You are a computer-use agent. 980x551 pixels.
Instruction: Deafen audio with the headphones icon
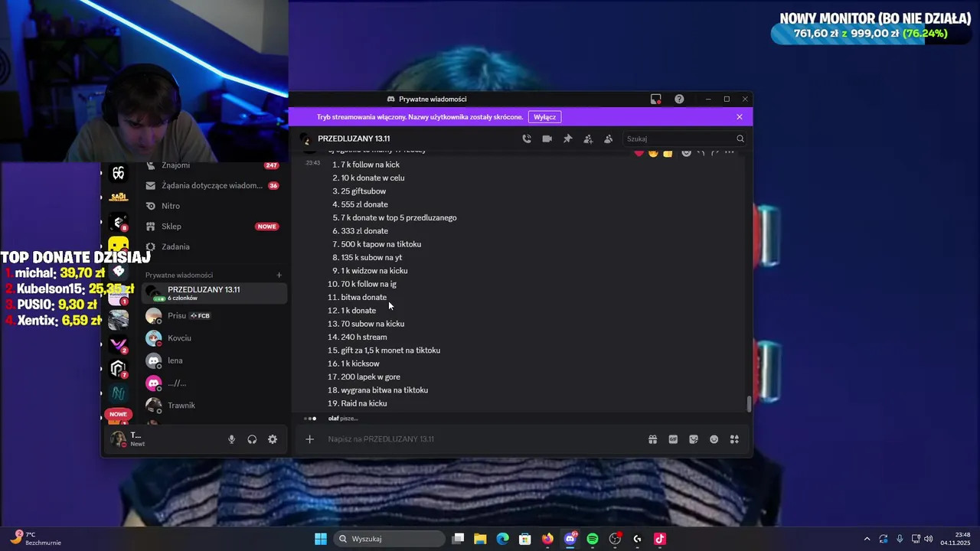pos(252,439)
